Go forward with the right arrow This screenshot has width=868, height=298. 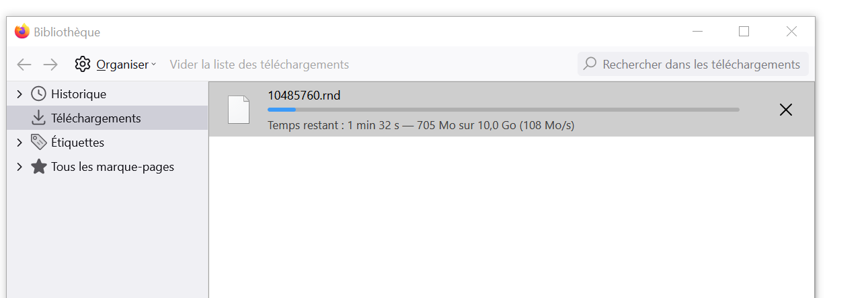[50, 65]
